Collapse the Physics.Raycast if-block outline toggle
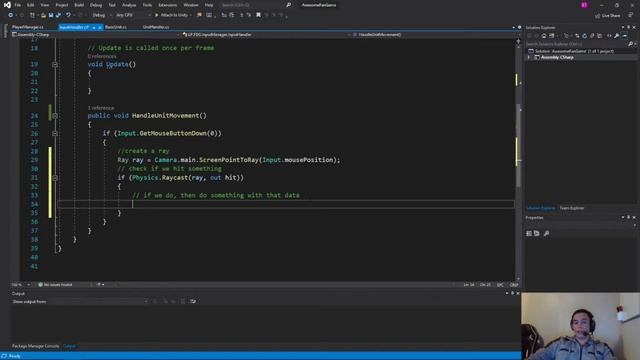Screen dimensions: 640x360 (55, 178)
